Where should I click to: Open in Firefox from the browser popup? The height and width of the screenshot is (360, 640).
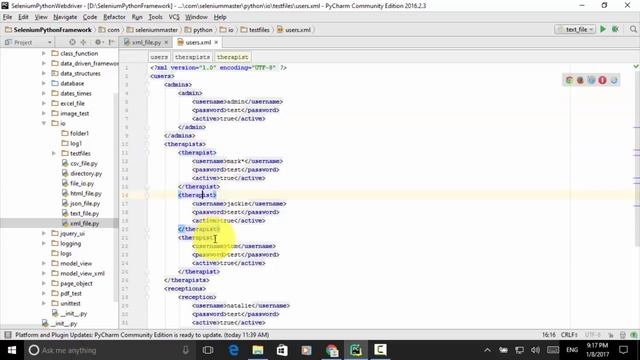coord(580,80)
